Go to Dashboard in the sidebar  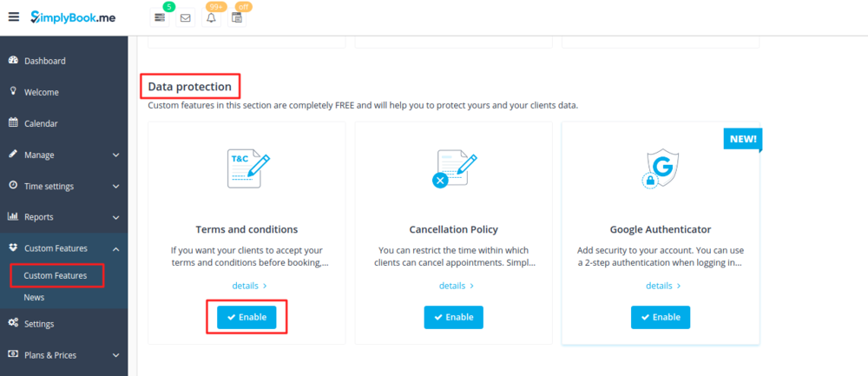(44, 61)
